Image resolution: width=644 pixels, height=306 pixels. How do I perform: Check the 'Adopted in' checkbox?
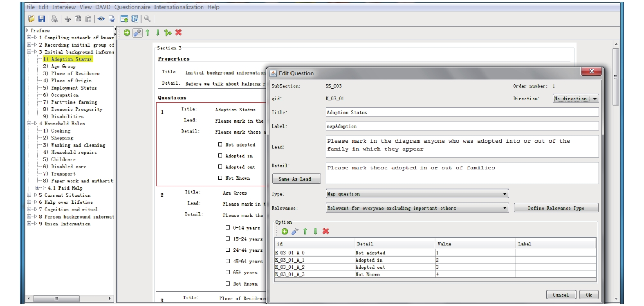220,155
